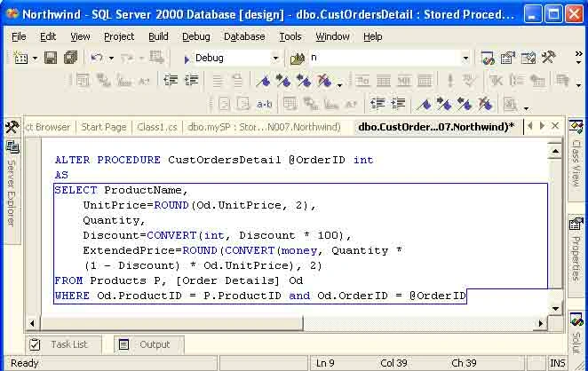Image resolution: width=588 pixels, height=371 pixels.
Task: Increase indent using third-row toolbar icon
Action: (398, 104)
